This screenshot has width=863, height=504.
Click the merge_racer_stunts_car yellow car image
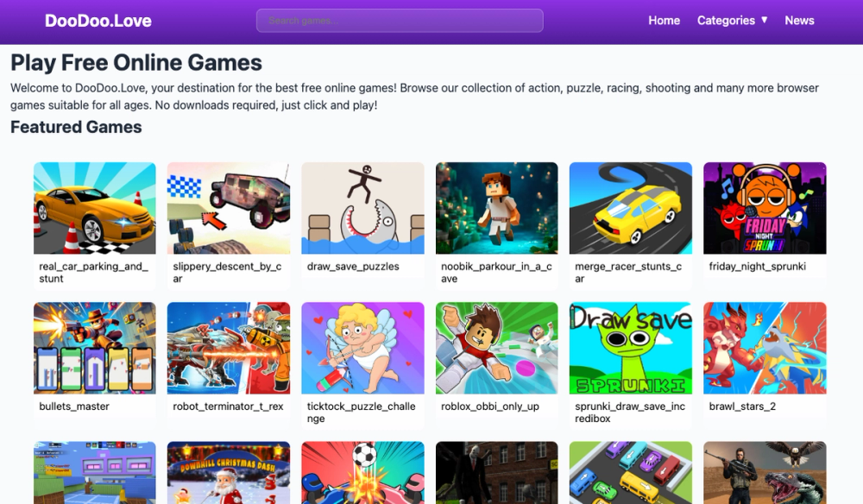(631, 208)
